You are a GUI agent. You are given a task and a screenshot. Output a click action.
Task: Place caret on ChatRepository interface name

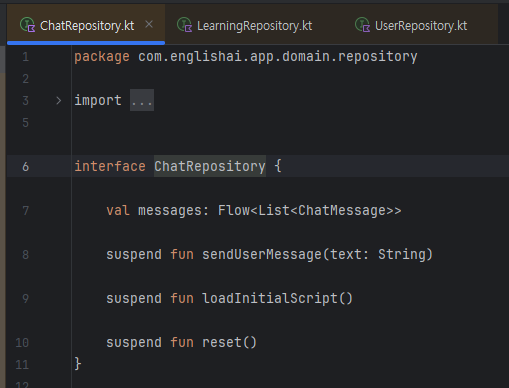(210, 166)
